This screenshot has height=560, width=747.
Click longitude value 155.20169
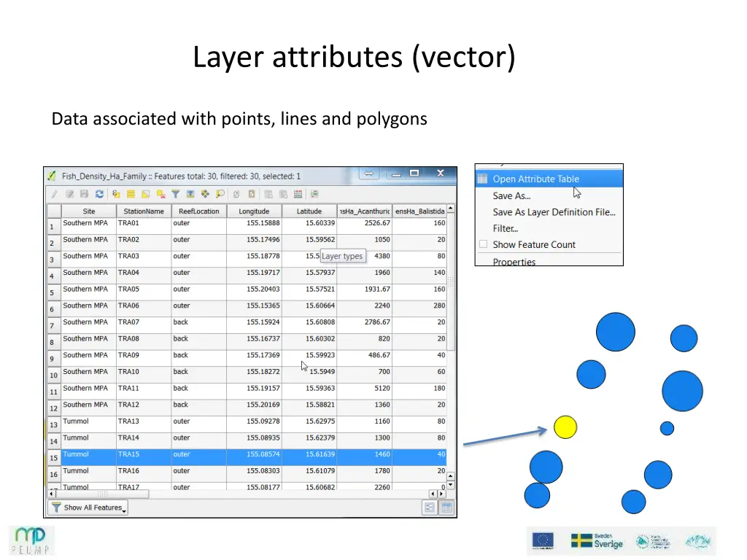[x=263, y=405]
